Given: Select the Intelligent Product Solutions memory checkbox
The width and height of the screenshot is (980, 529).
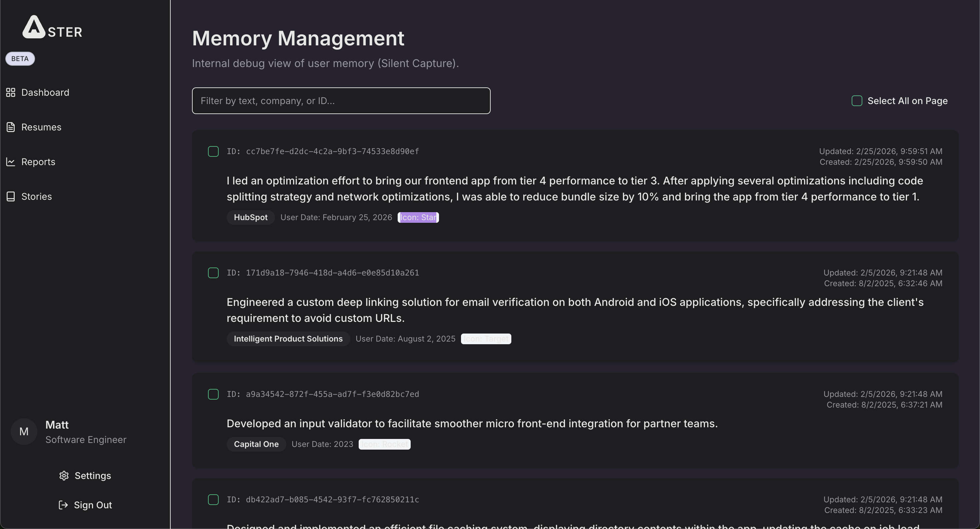Looking at the screenshot, I should coord(213,273).
